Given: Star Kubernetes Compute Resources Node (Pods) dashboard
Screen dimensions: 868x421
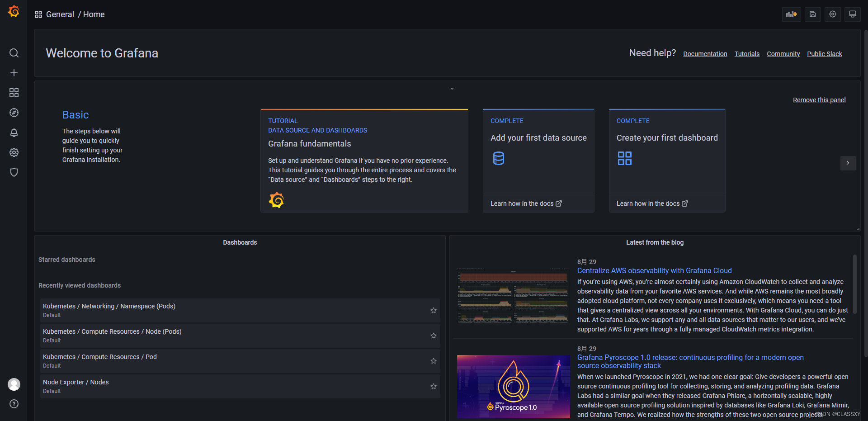Looking at the screenshot, I should click(x=434, y=336).
